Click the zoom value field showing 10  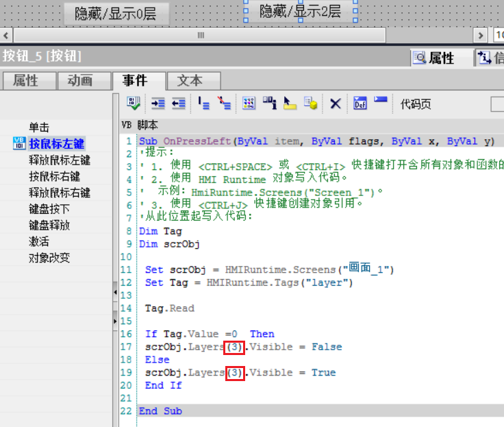pyautogui.click(x=499, y=35)
